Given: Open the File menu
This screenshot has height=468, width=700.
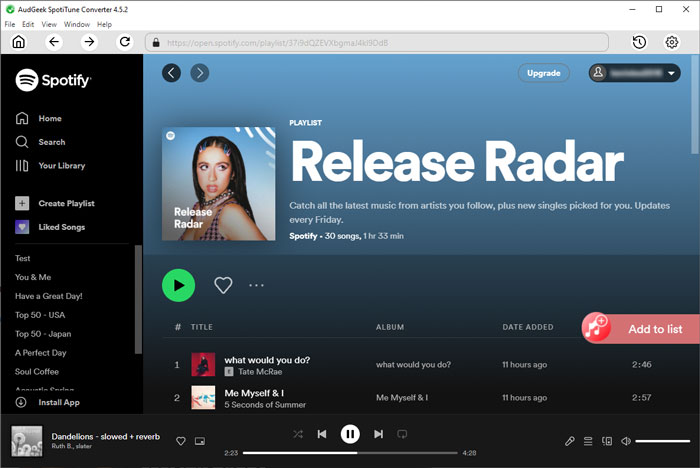Looking at the screenshot, I should [10, 24].
